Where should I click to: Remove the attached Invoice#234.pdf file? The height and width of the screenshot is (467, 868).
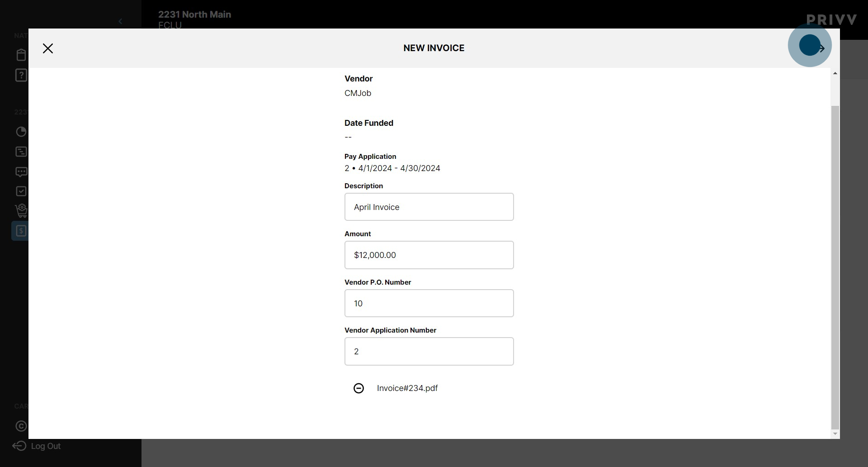pyautogui.click(x=359, y=388)
